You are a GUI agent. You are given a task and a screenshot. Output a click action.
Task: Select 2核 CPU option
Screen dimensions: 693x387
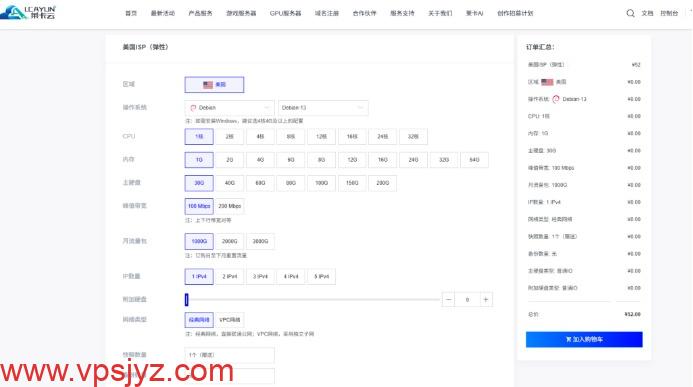229,137
